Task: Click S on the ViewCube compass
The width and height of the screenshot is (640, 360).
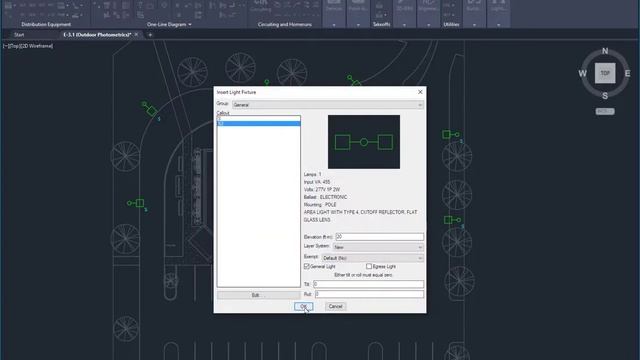Action: click(x=605, y=96)
